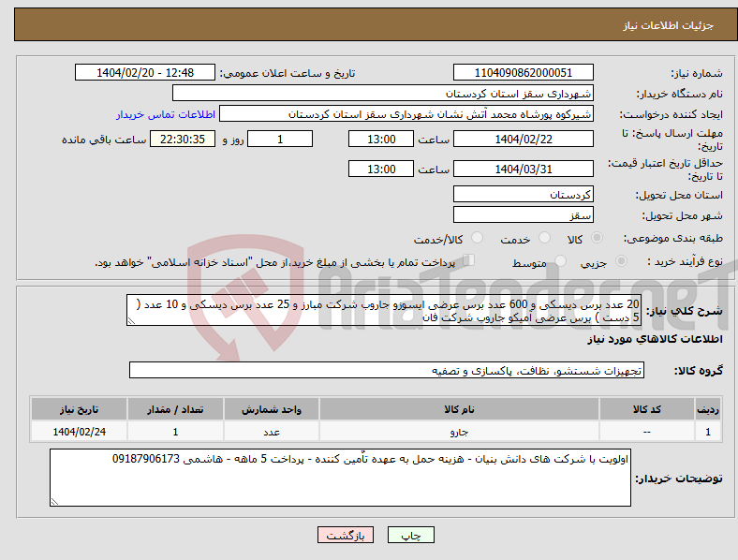Click the تعداد / مقدار column header
738x560 pixels.
(x=175, y=409)
